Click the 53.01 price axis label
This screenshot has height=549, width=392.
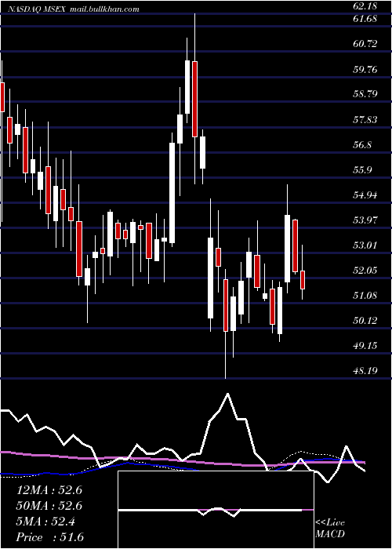click(365, 245)
